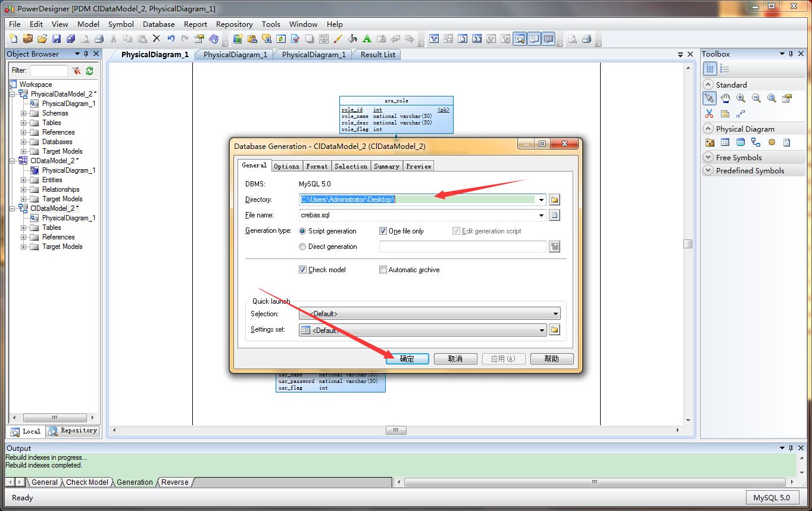Expand the Free Symbols section
Viewport: 812px width, 511px height.
coord(708,157)
